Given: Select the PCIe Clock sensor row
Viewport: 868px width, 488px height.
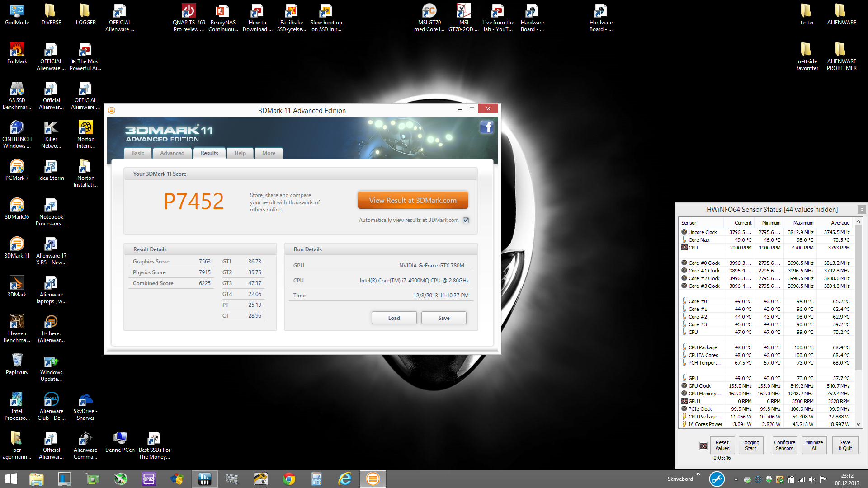Looking at the screenshot, I should coord(766,409).
